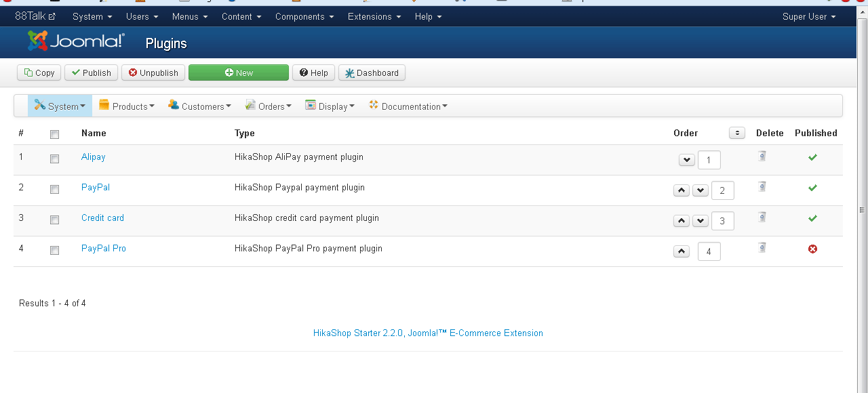Screen dimensions: 868x393
Task: Click the green New button
Action: coord(239,73)
